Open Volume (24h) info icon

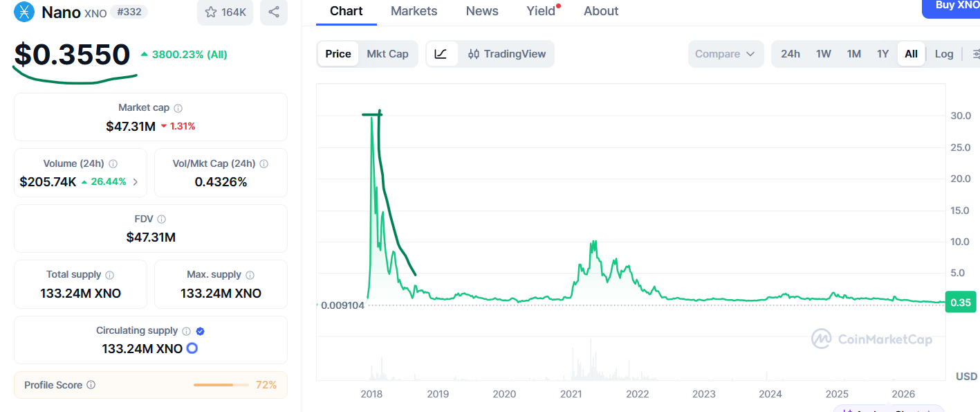click(x=113, y=164)
